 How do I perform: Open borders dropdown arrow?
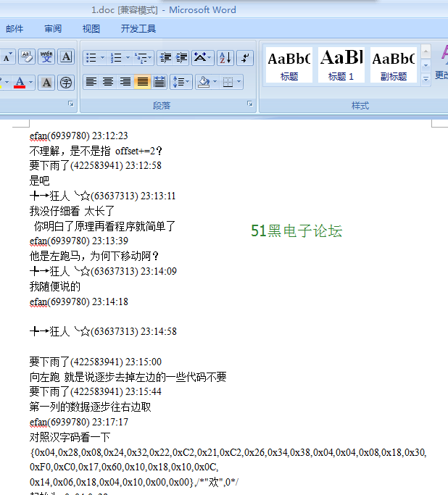pos(239,82)
